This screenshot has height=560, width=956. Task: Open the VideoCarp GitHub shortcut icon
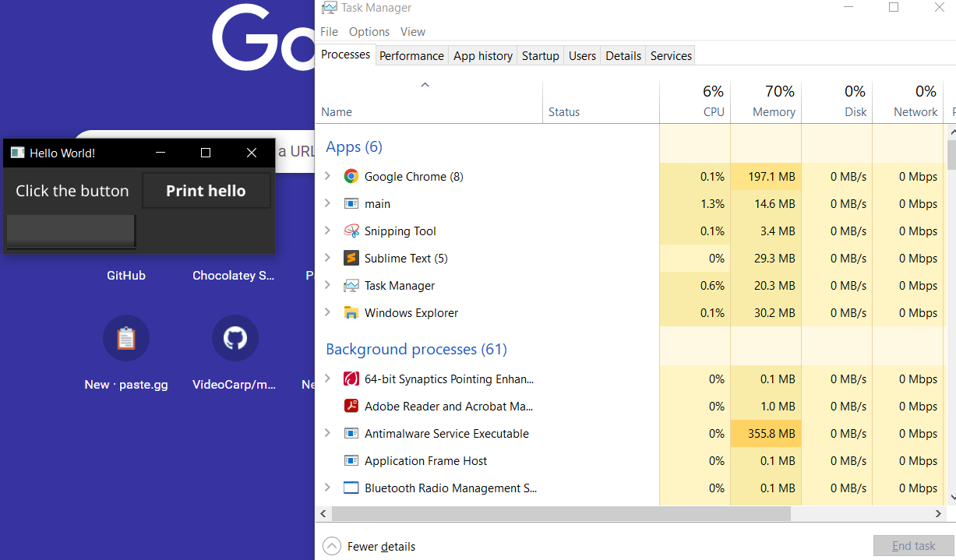pos(235,338)
